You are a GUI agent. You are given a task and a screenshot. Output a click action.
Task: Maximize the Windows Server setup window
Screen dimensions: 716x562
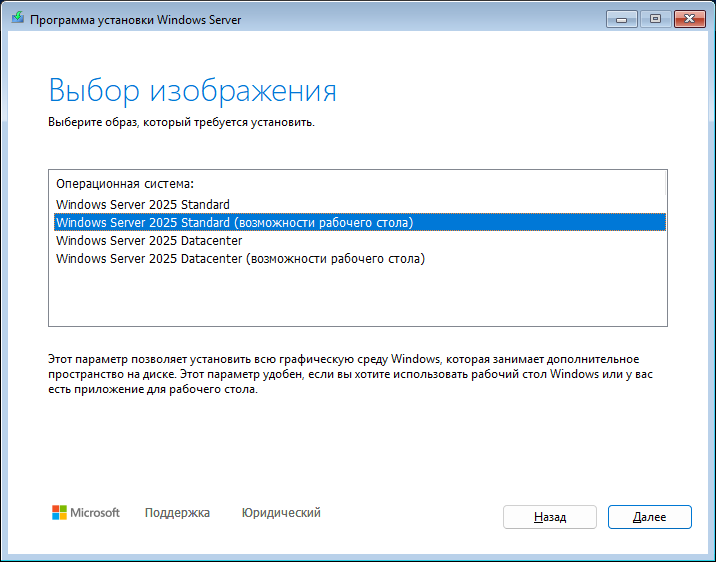pyautogui.click(x=655, y=19)
